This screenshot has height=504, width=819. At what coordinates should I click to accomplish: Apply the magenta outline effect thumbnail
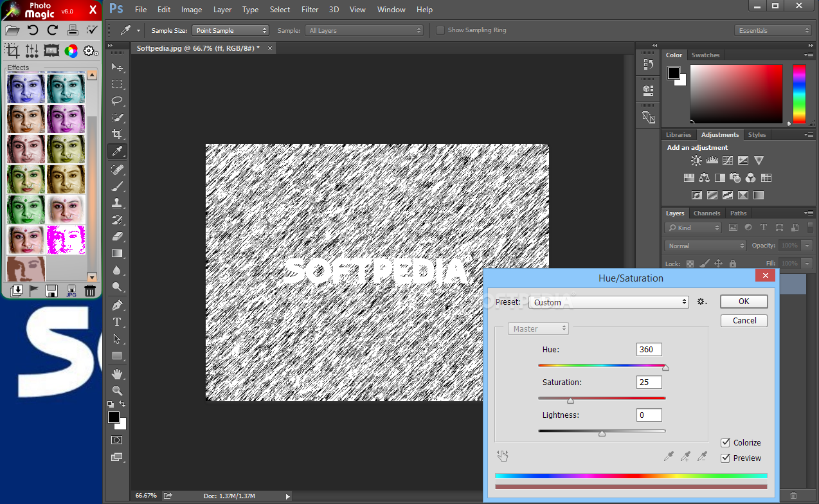tap(66, 239)
